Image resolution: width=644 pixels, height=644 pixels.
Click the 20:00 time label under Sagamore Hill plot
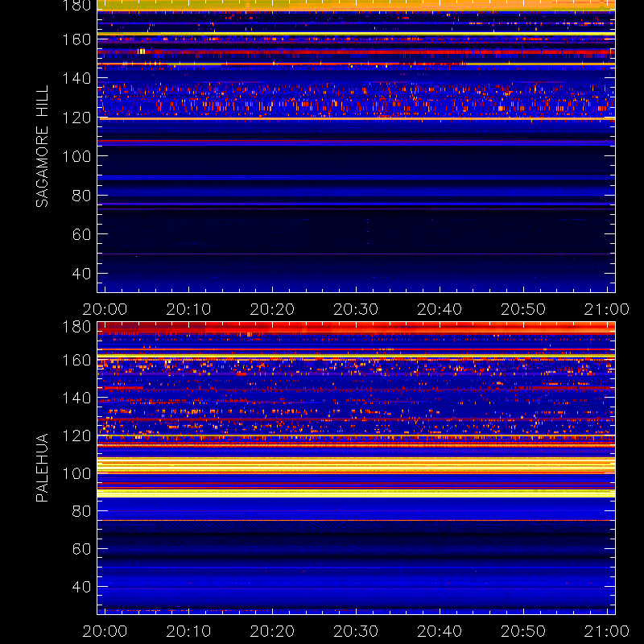(105, 309)
